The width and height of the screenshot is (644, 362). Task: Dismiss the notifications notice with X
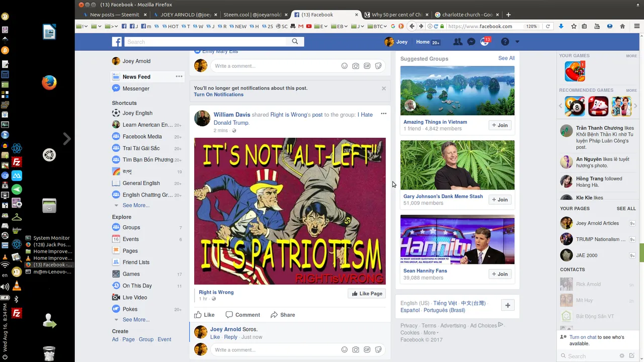point(384,88)
